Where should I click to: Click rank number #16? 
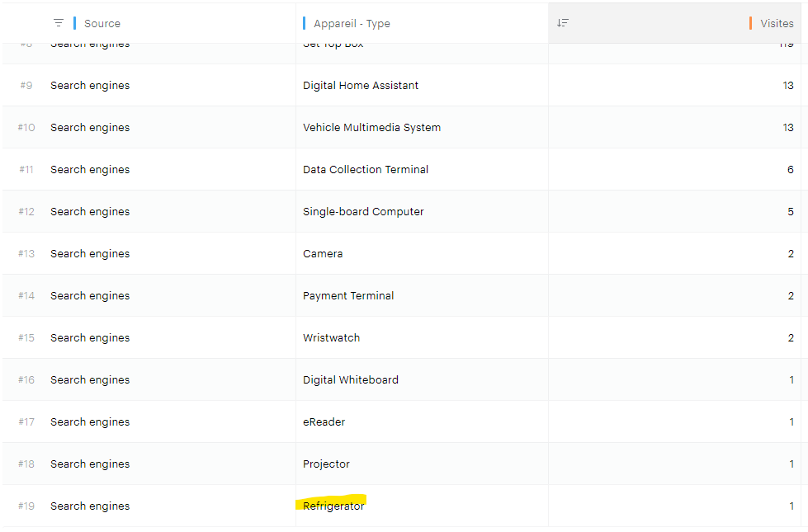coord(26,380)
